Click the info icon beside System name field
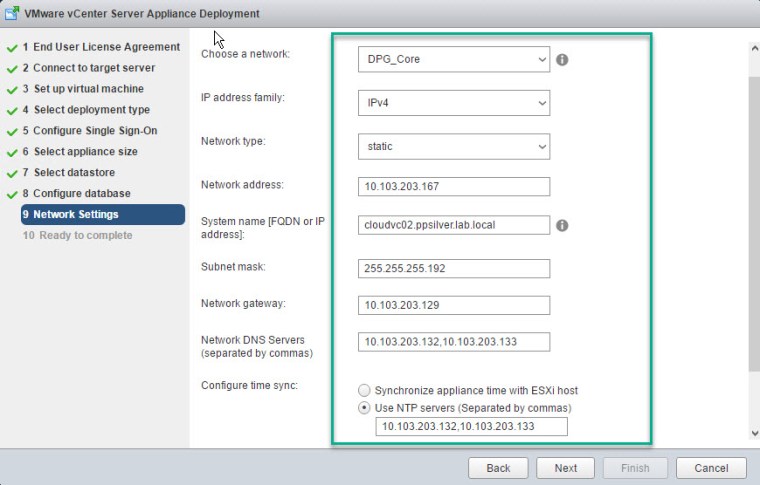760x485 pixels. pos(562,225)
